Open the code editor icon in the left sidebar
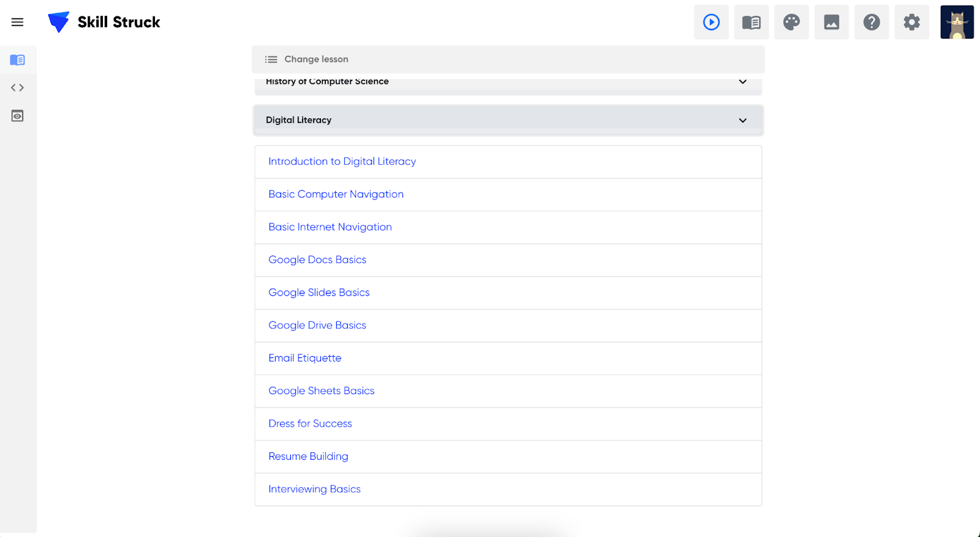The height and width of the screenshot is (537, 980). click(x=18, y=88)
